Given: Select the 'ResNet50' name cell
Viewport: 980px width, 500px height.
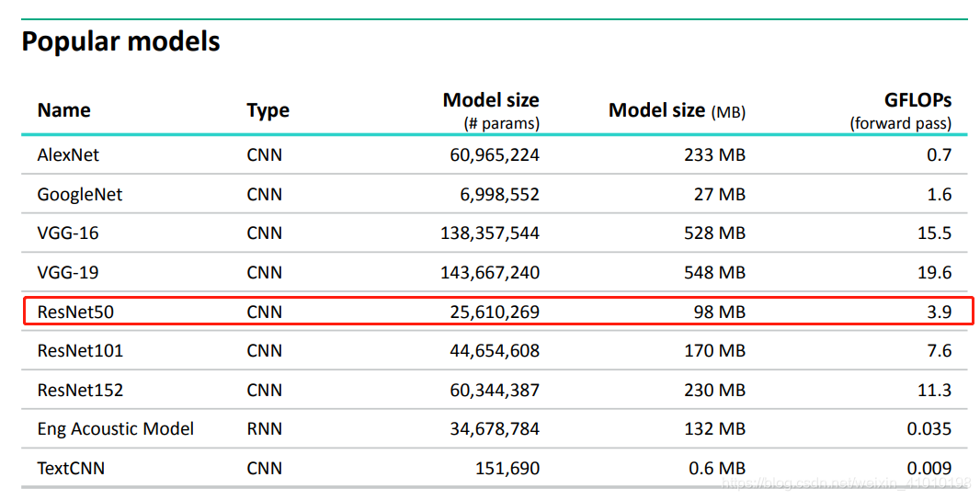Looking at the screenshot, I should tap(75, 312).
